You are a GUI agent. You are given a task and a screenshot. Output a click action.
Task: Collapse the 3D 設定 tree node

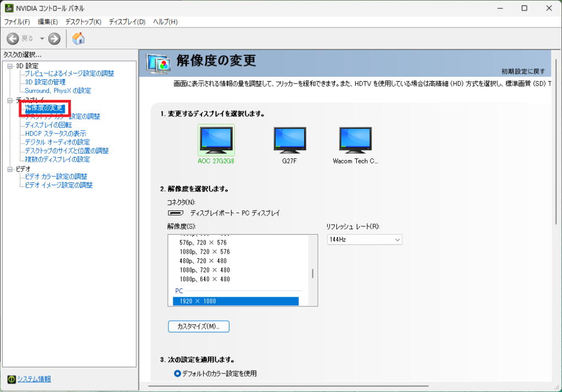(9, 66)
